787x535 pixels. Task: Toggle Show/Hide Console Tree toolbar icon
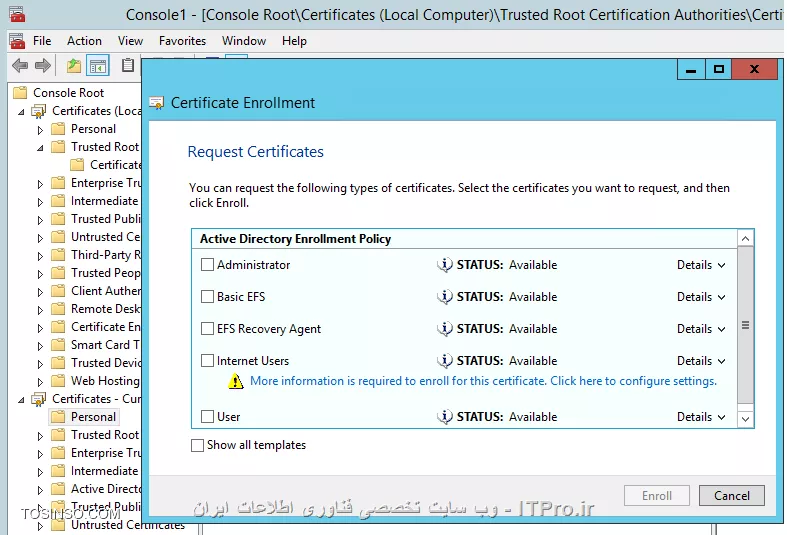coord(98,65)
